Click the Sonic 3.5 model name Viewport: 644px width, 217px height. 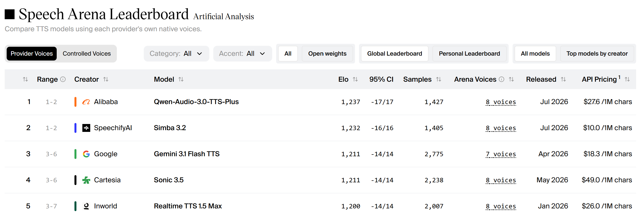click(169, 180)
